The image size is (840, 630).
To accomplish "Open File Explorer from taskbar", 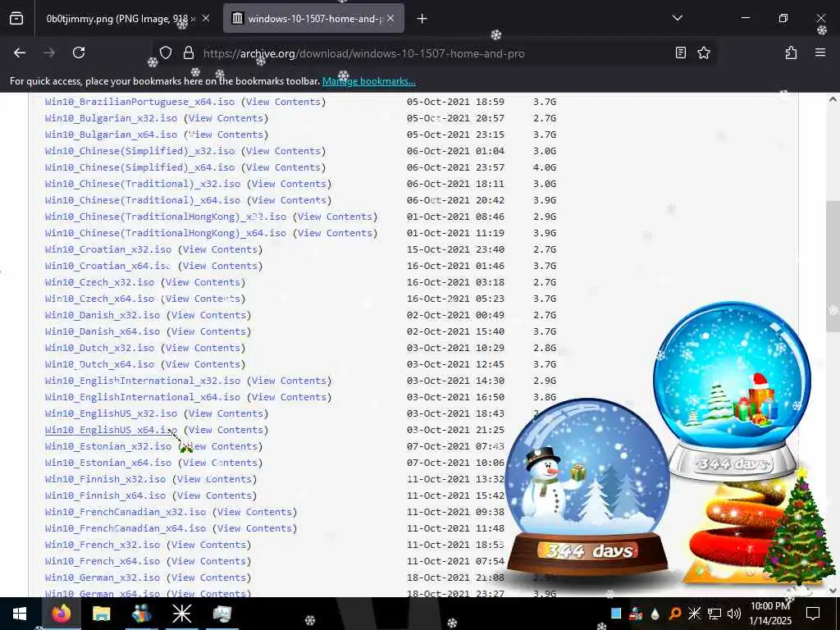I will tap(101, 614).
